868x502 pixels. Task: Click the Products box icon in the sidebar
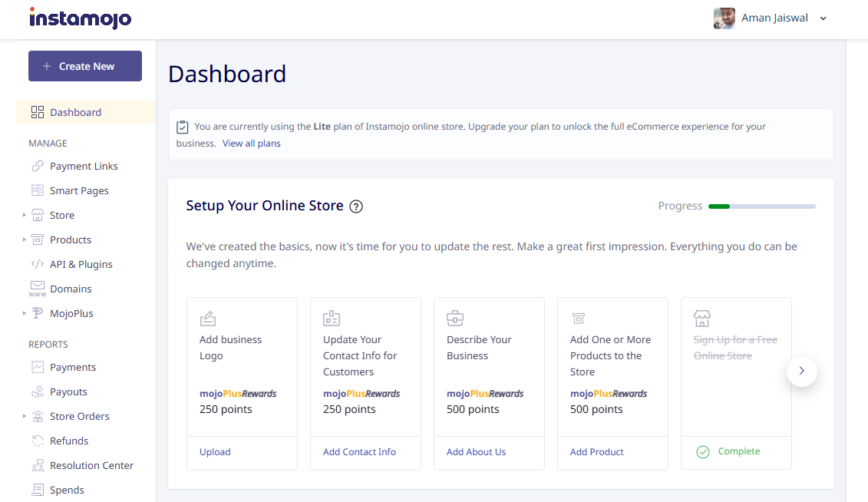click(38, 239)
